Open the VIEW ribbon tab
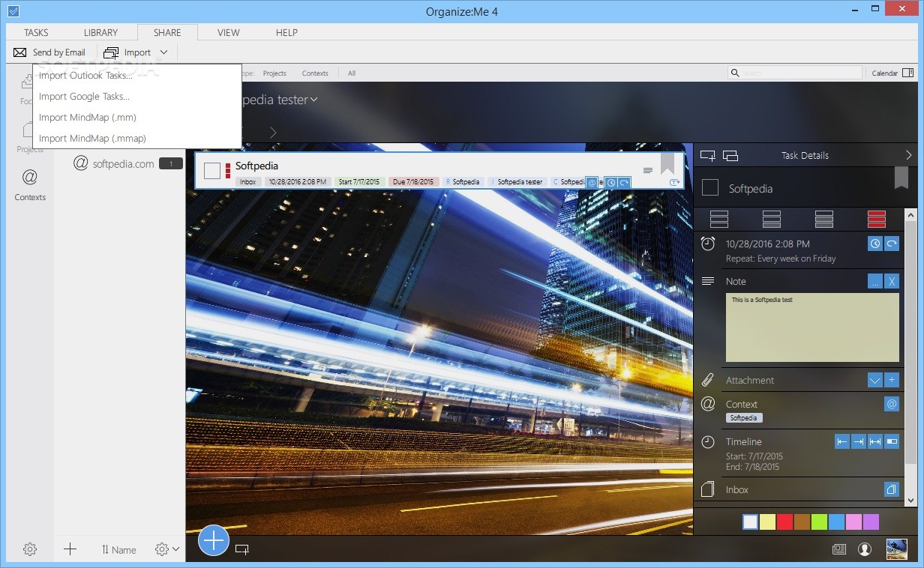 pyautogui.click(x=229, y=32)
